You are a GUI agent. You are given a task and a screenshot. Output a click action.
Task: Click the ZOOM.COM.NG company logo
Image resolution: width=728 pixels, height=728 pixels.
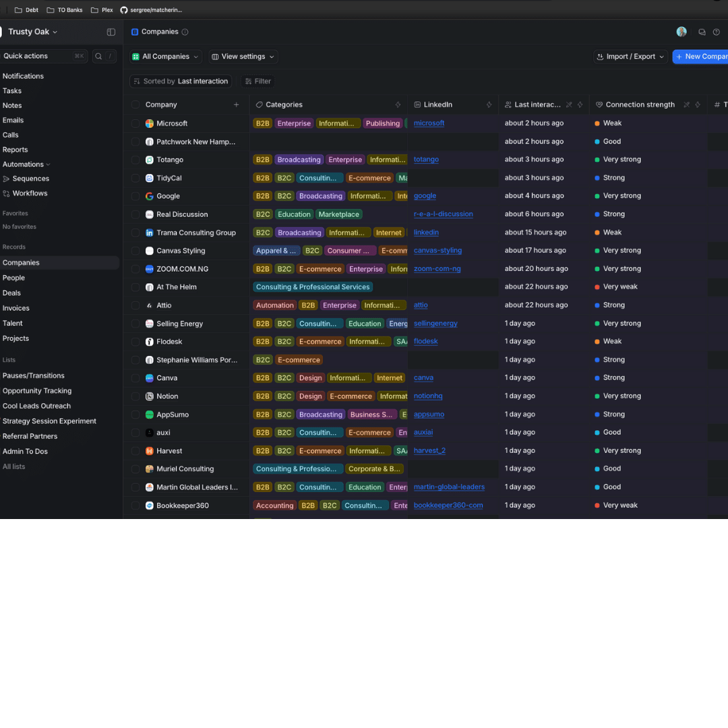pos(150,269)
